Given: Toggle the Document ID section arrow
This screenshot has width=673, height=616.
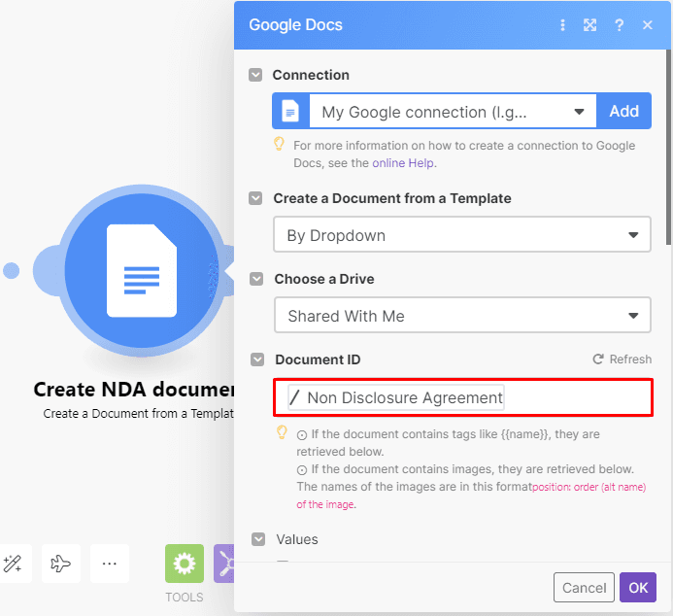Looking at the screenshot, I should 257,359.
